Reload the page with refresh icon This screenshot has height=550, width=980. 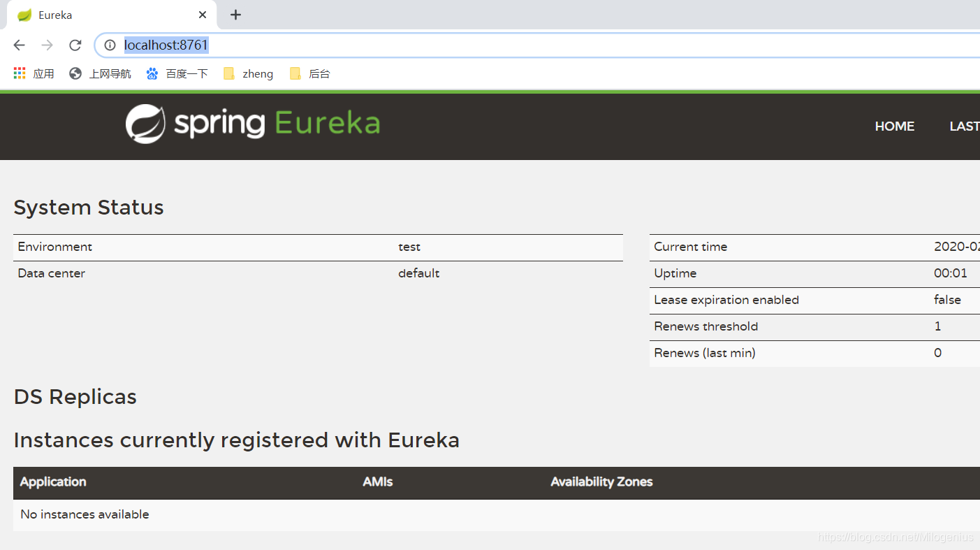tap(75, 45)
